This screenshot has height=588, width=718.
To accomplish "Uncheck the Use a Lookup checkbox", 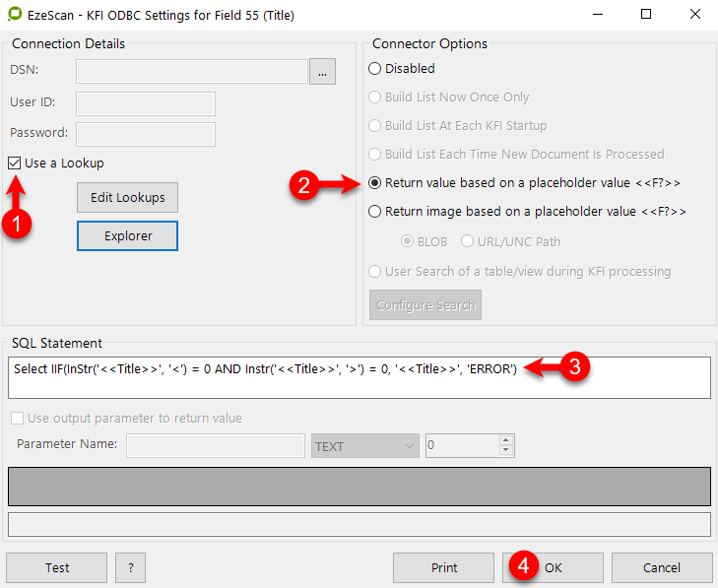I will click(x=15, y=163).
